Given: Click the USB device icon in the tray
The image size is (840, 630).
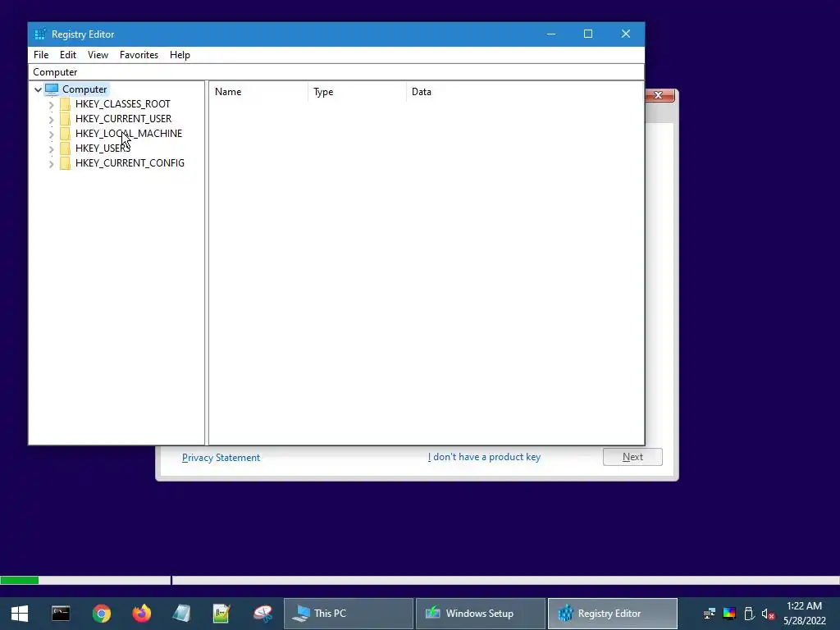Looking at the screenshot, I should pos(749,614).
